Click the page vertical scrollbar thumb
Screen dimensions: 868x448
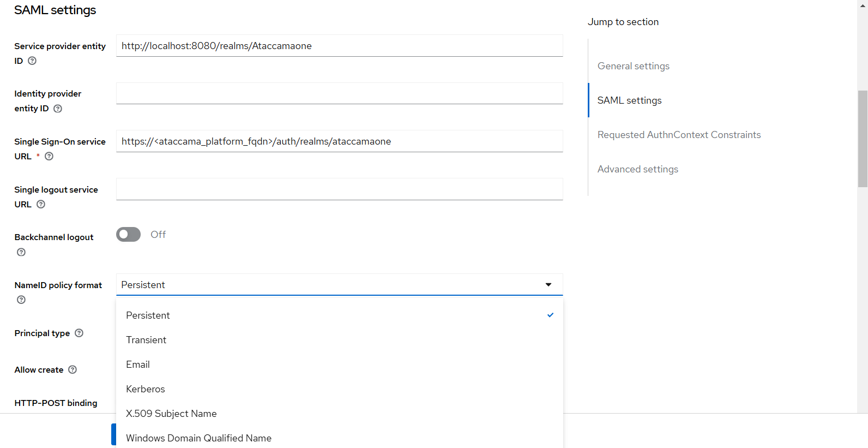pyautogui.click(x=863, y=139)
